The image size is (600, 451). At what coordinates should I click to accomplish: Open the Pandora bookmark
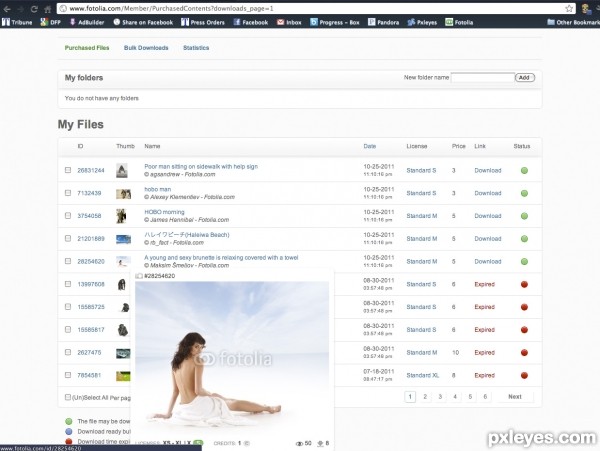383,22
